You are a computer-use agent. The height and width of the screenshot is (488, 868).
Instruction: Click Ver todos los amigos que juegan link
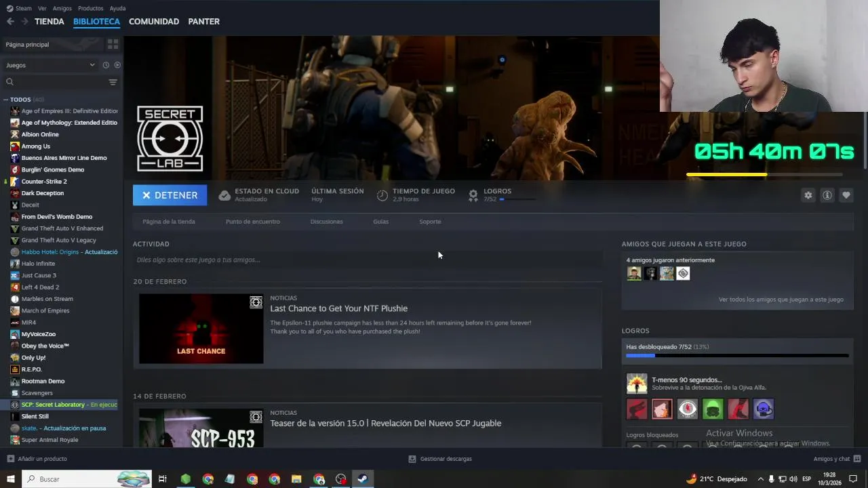(x=781, y=300)
